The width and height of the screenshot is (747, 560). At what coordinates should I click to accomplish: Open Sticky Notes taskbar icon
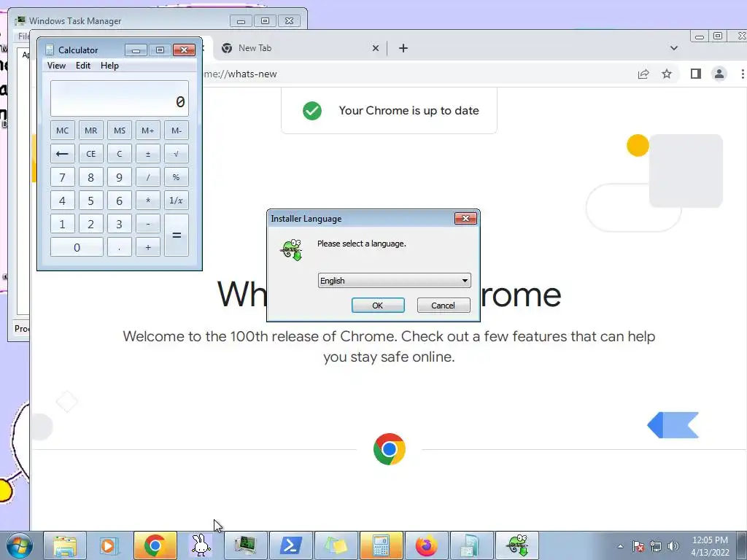(336, 545)
